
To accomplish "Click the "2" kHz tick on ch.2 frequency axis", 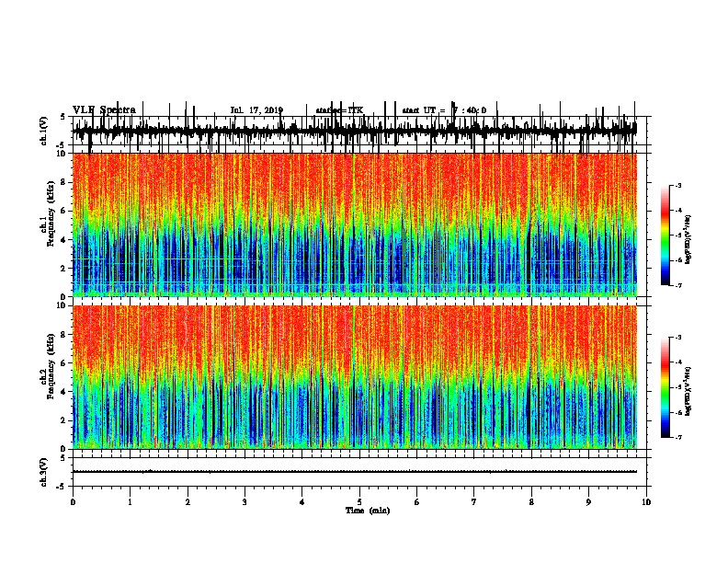I will point(63,420).
